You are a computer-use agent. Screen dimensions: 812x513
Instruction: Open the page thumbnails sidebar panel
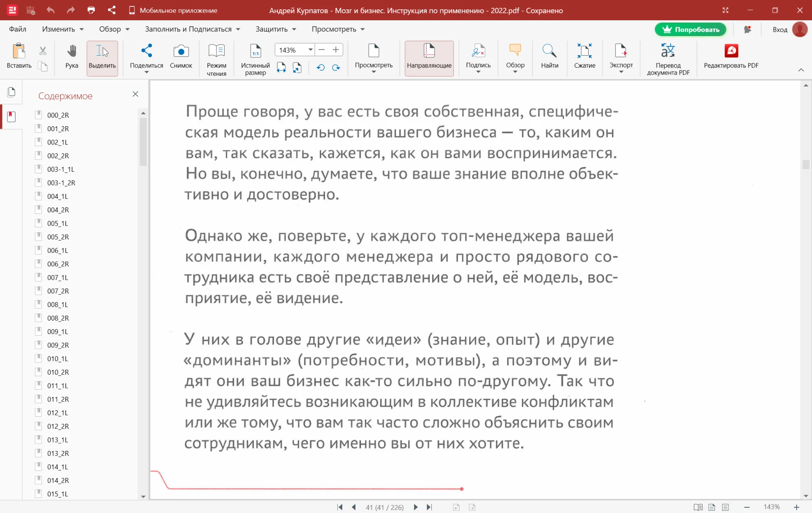pyautogui.click(x=11, y=92)
